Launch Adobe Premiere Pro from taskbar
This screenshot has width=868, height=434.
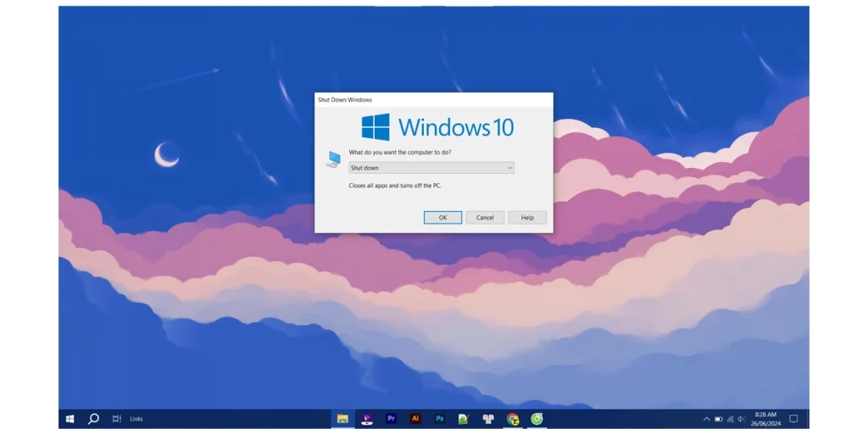click(391, 419)
